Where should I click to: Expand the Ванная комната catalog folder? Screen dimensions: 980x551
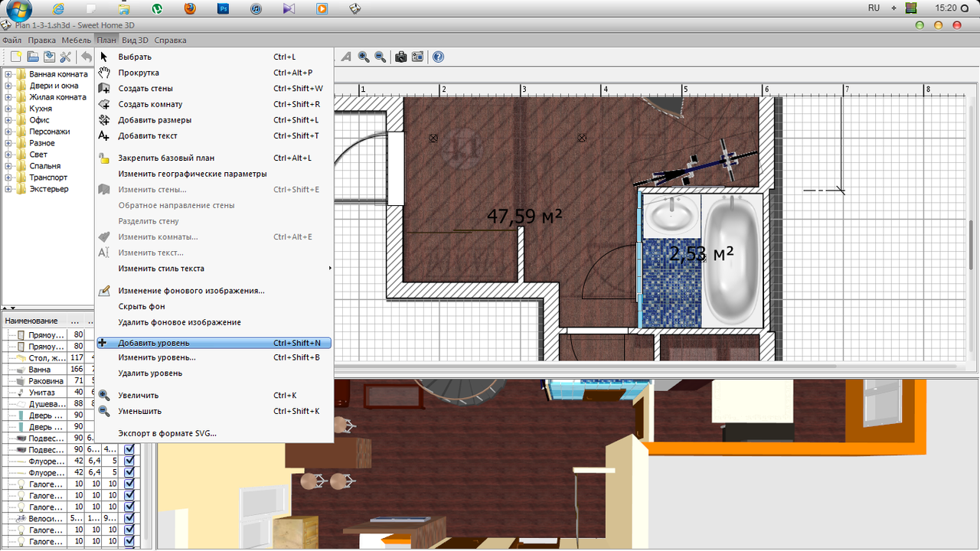tap(8, 74)
